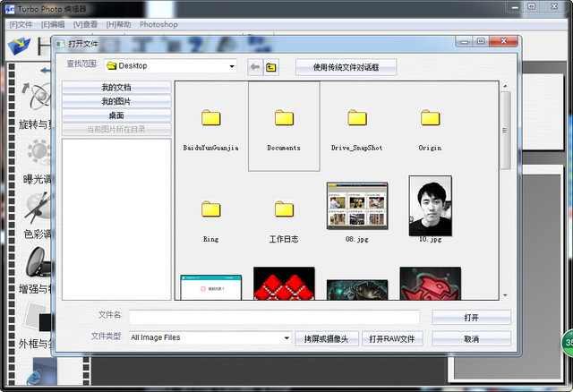Image resolution: width=573 pixels, height=392 pixels.
Task: Expand the Desktop look-in dropdown
Action: (232, 66)
